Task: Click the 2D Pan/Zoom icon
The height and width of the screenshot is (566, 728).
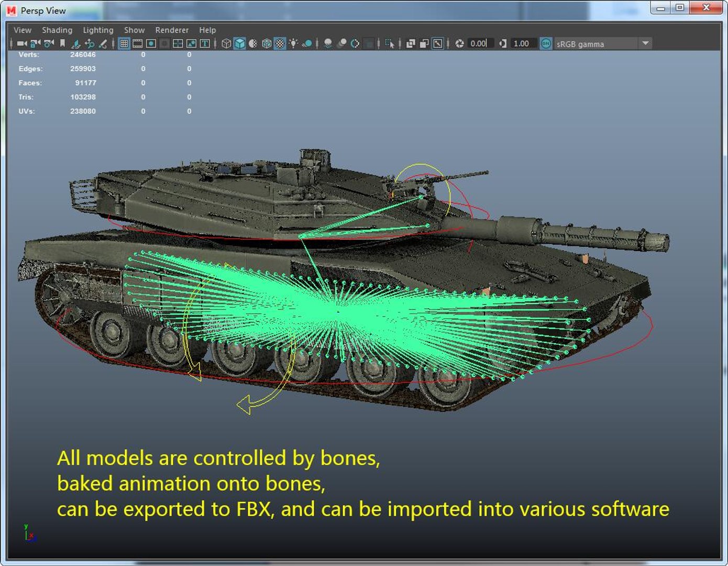Action: point(90,43)
